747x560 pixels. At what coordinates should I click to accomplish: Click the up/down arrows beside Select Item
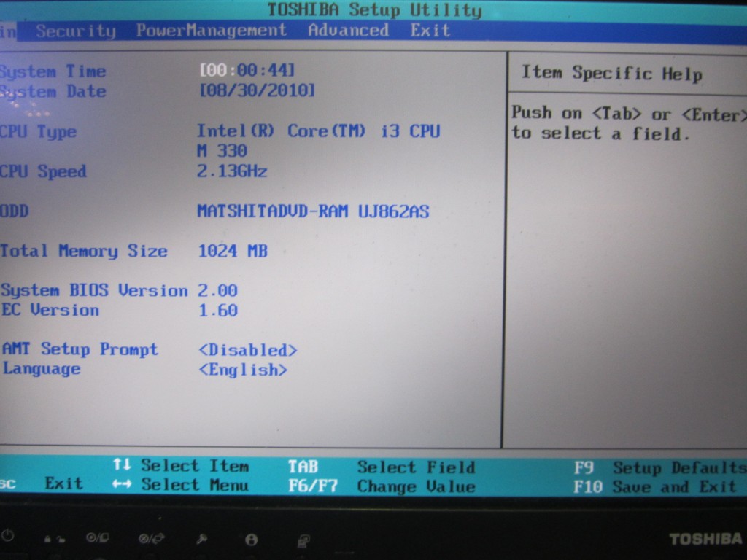click(x=122, y=465)
